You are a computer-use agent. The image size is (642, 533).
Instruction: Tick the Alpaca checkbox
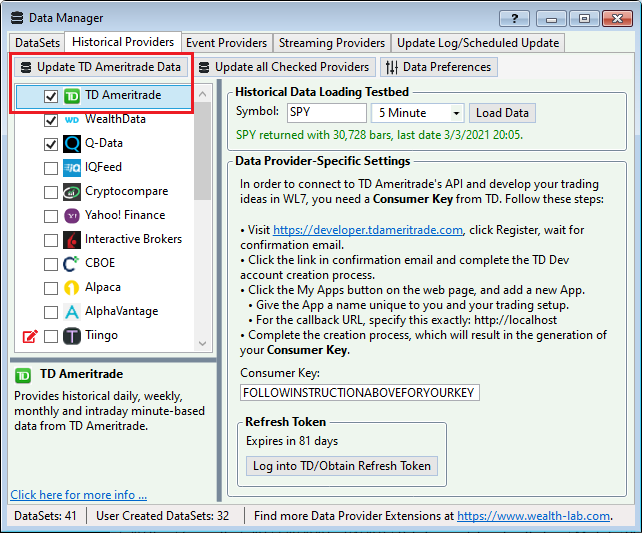[51, 288]
